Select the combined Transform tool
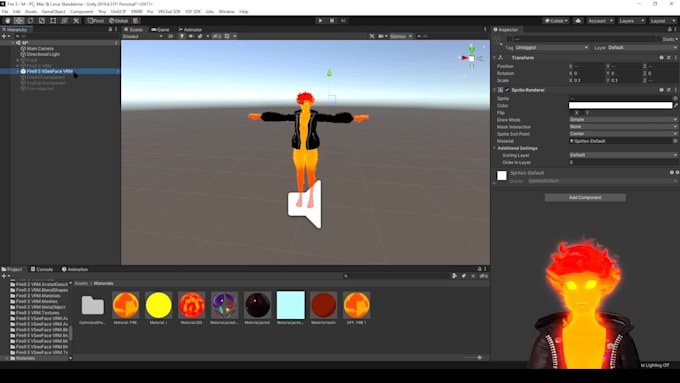This screenshot has height=383, width=680. tap(64, 20)
